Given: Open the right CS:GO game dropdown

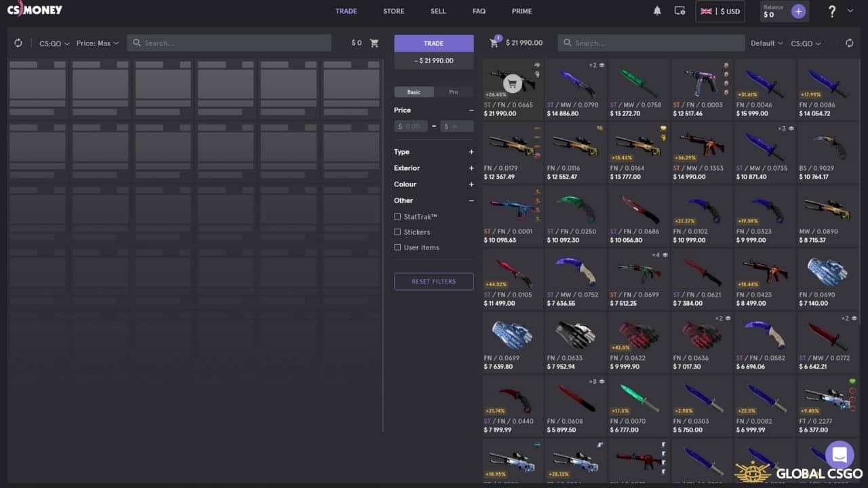Looking at the screenshot, I should point(806,43).
